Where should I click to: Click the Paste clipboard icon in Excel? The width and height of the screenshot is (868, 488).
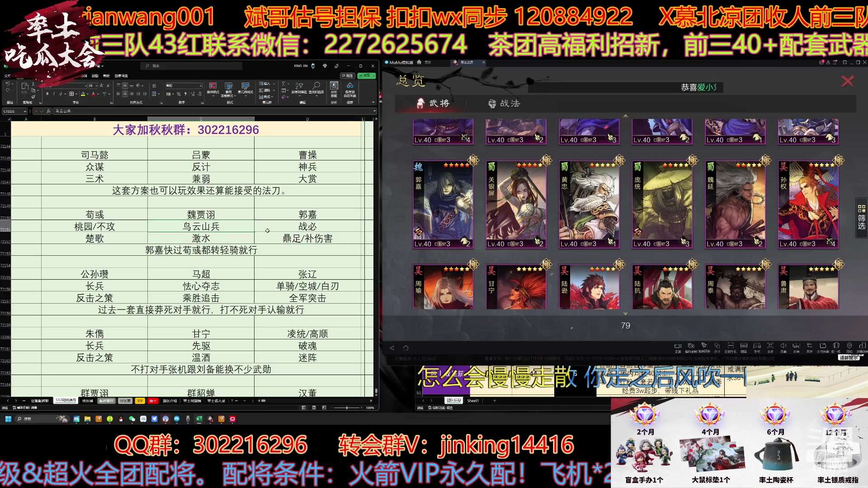point(25,85)
